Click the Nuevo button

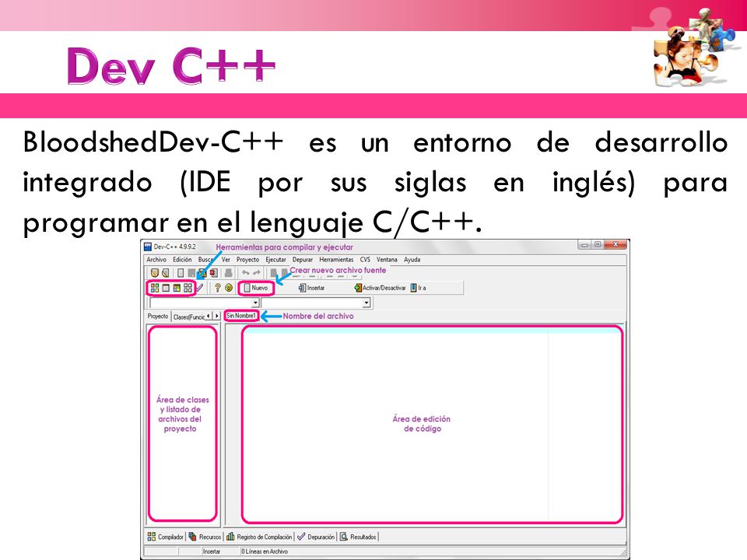256,288
